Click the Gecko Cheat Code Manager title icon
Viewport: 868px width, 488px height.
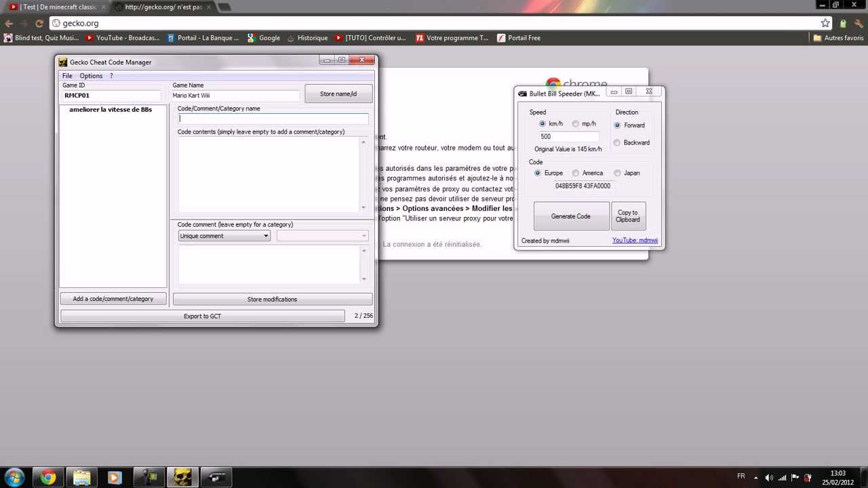click(63, 62)
